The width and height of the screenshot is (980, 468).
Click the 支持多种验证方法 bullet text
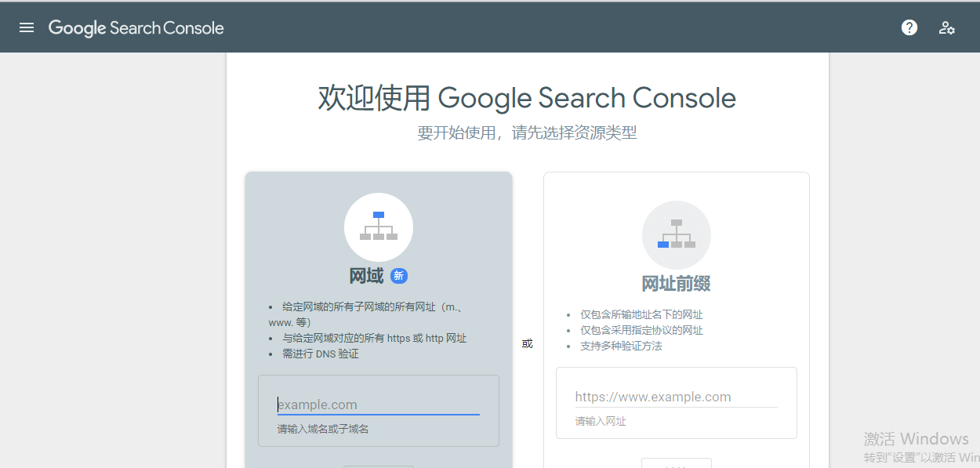(621, 346)
